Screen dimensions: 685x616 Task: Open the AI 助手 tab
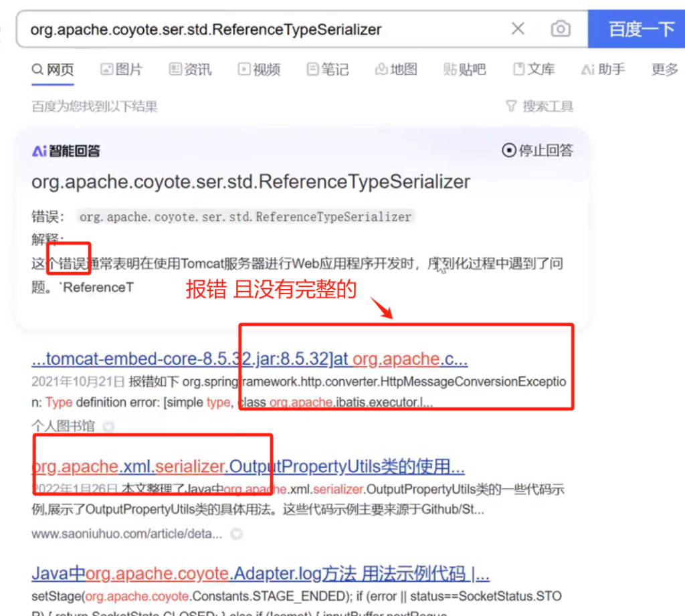tap(603, 70)
